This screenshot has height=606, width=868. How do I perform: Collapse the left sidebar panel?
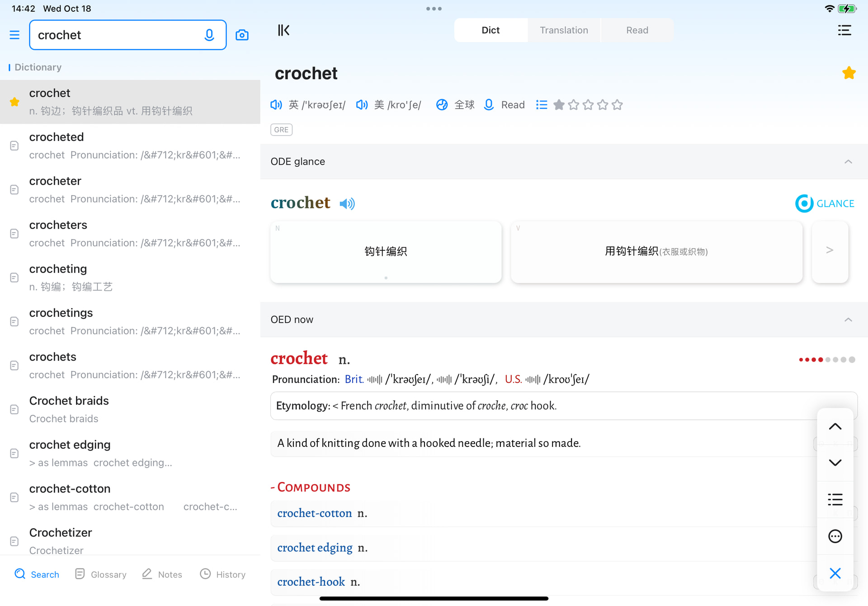[283, 30]
